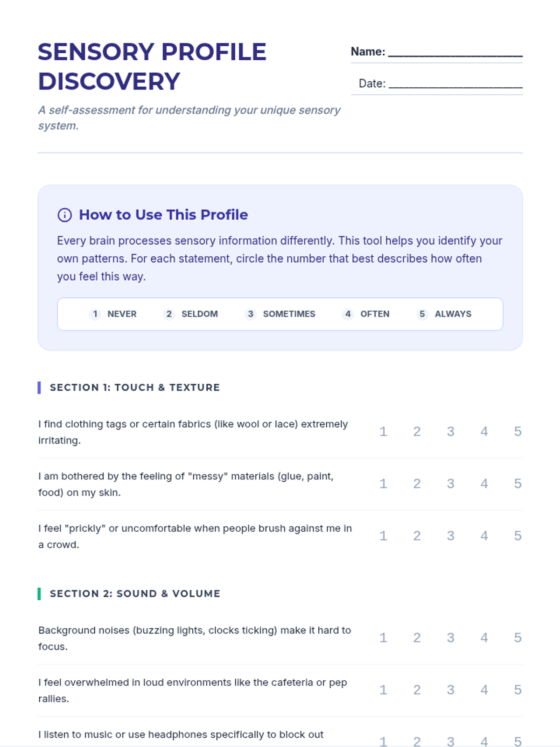Click the Sensory Profile Discovery title
Screen dimensions: 560x747
click(152, 66)
